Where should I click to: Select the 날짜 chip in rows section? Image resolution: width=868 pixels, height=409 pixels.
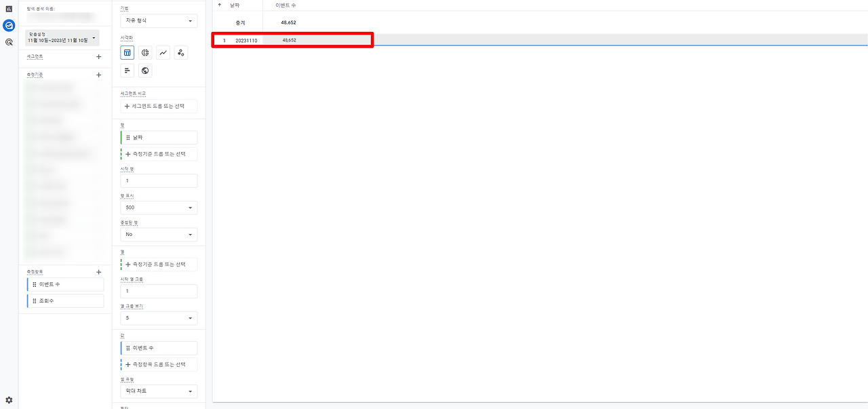(159, 138)
